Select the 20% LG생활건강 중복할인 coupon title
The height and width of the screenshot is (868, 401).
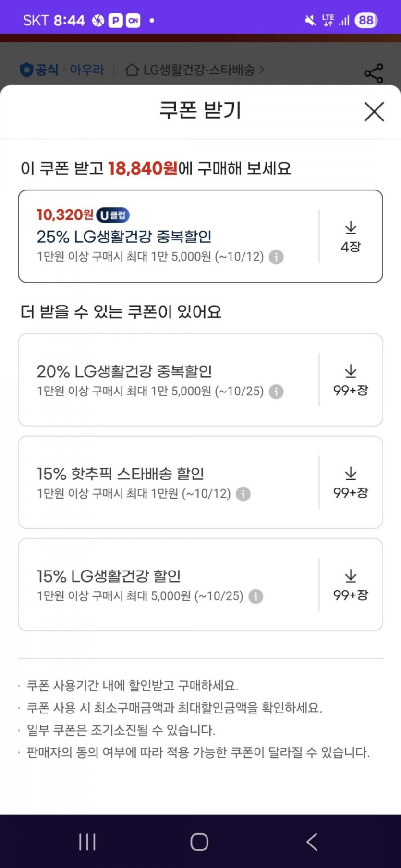point(124,371)
